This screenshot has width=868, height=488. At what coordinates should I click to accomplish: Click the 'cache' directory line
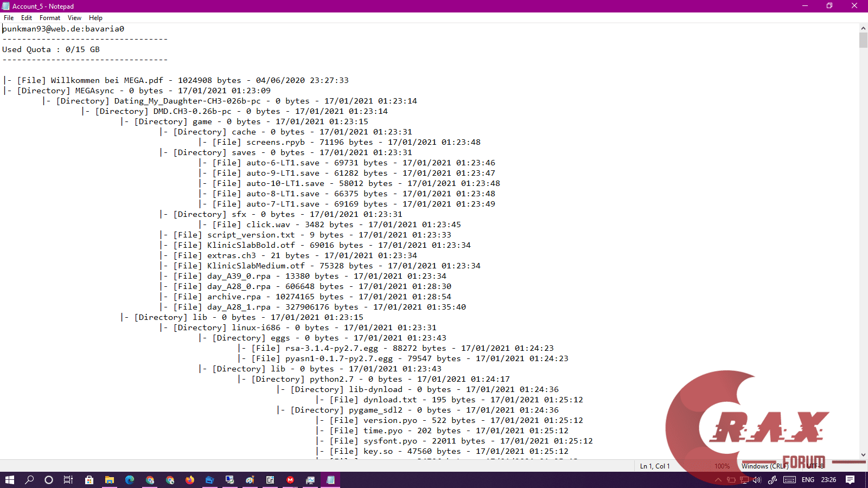pyautogui.click(x=286, y=132)
